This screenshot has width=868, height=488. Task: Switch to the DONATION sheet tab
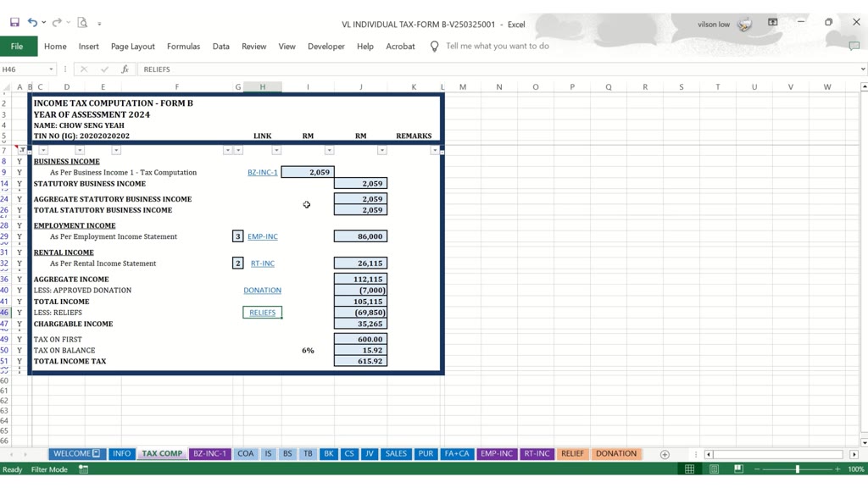pos(616,454)
